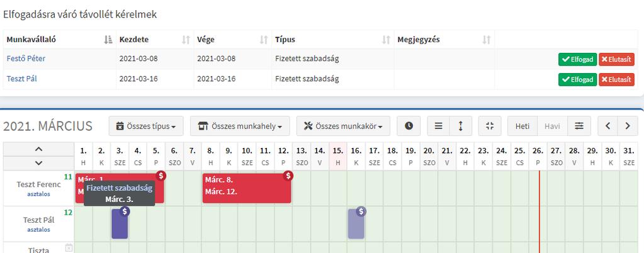The width and height of the screenshot is (644, 253).
Task: Open the Összes típus dropdown
Action: click(x=146, y=126)
